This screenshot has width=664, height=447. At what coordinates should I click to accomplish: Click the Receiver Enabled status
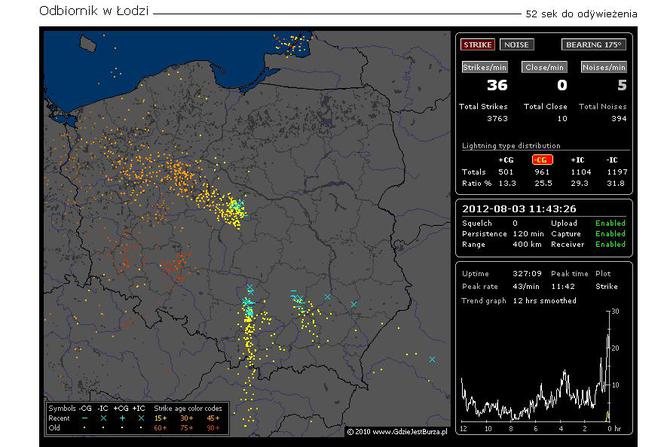point(610,244)
